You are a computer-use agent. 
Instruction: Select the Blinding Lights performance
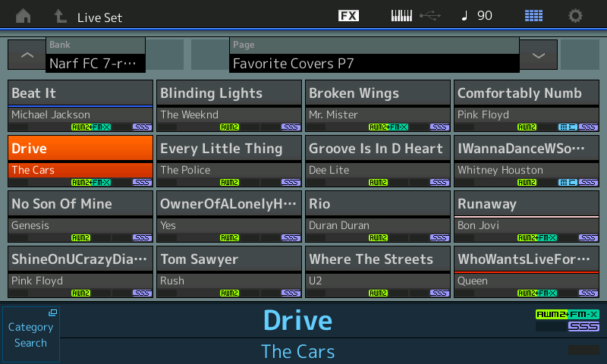click(x=229, y=106)
